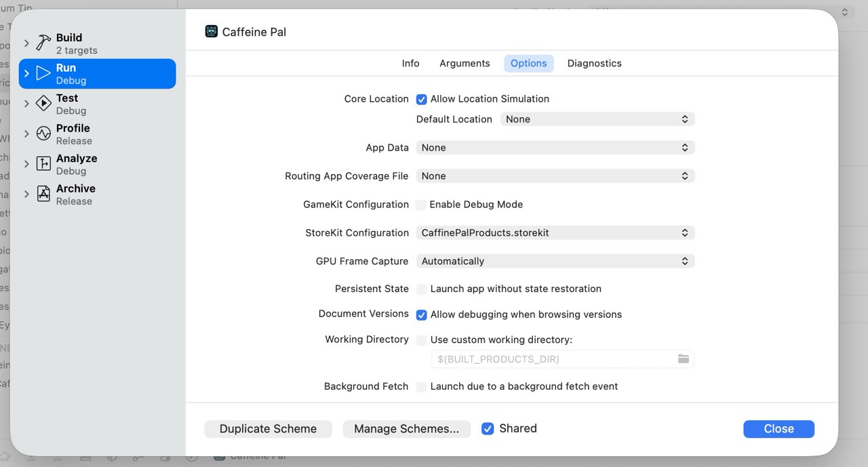Image resolution: width=868 pixels, height=467 pixels.
Task: Open the GPU Frame Capture dropdown
Action: (x=555, y=261)
